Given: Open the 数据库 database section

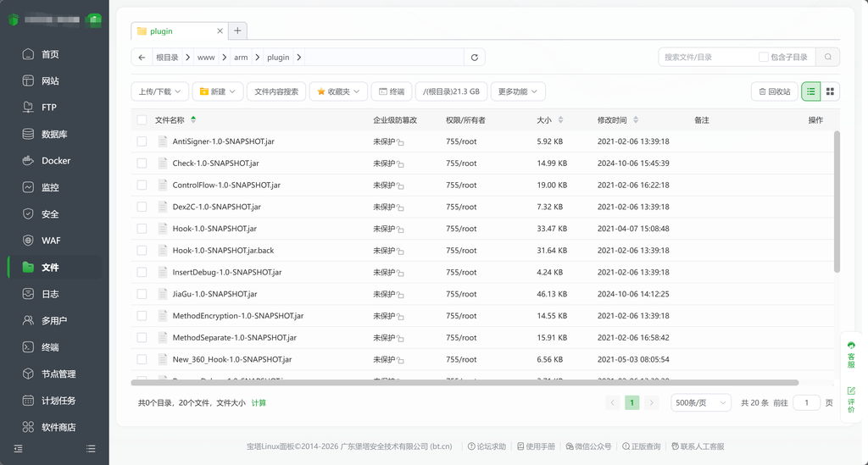Looking at the screenshot, I should tap(54, 135).
